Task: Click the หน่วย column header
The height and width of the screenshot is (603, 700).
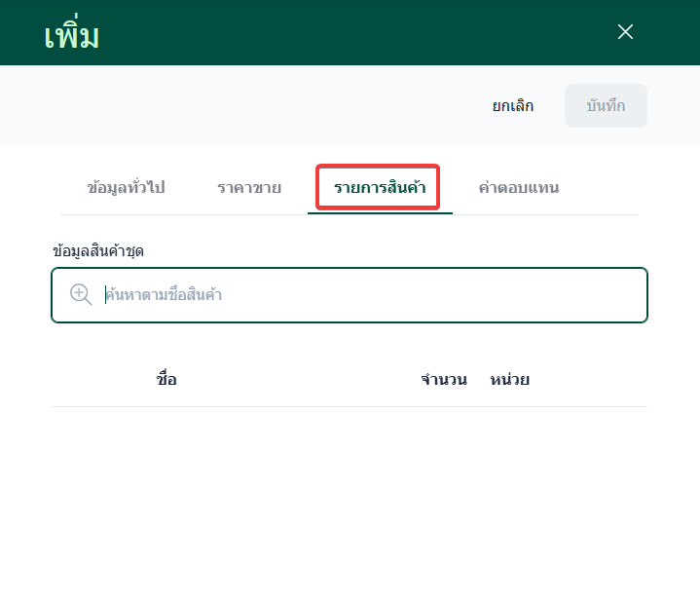Action: 510,379
